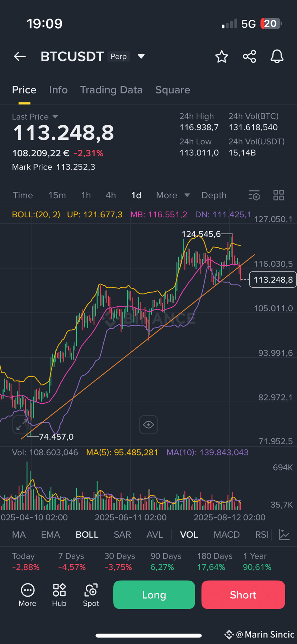297x644 pixels.
Task: Expand the BTCUSDT Perp pair dropdown
Action: click(141, 56)
